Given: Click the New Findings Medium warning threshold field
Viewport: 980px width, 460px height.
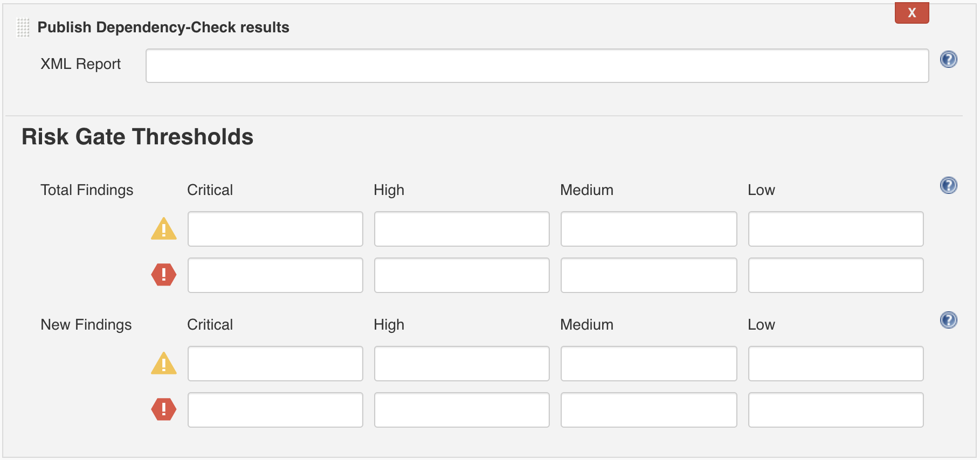Looking at the screenshot, I should click(648, 363).
